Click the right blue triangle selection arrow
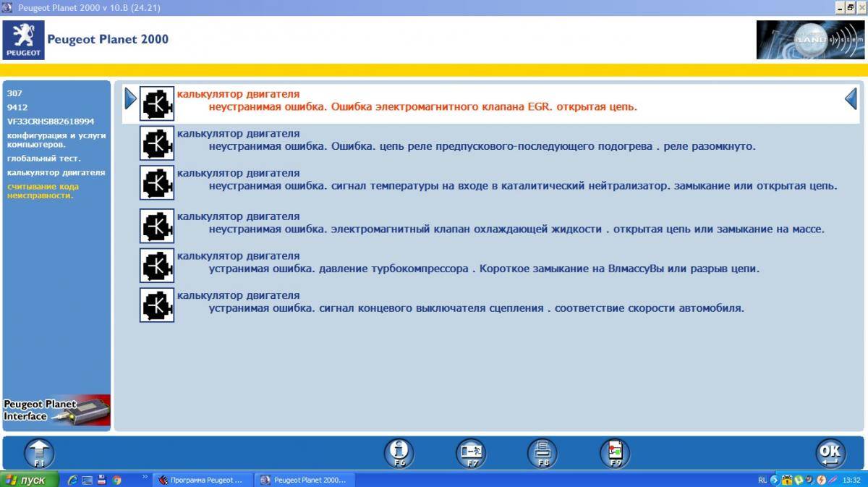Screen dimensions: 868x487 (x=851, y=98)
